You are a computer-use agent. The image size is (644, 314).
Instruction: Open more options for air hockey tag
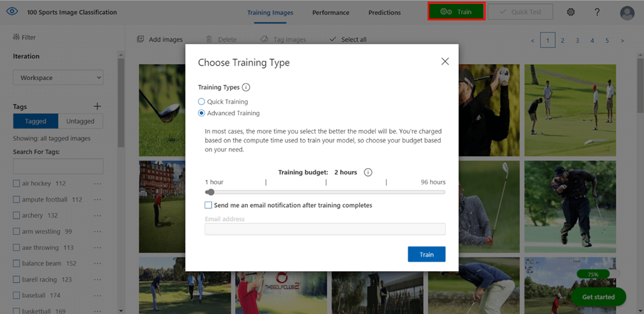[x=97, y=184]
